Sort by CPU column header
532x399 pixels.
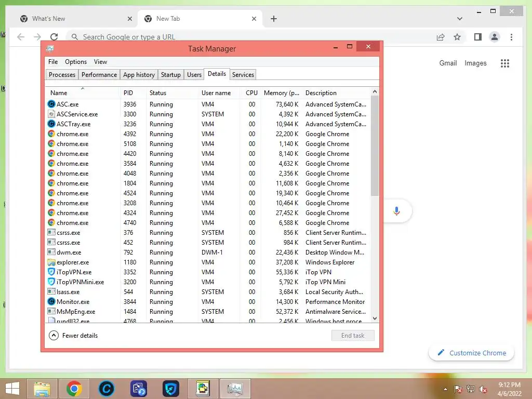tap(251, 93)
